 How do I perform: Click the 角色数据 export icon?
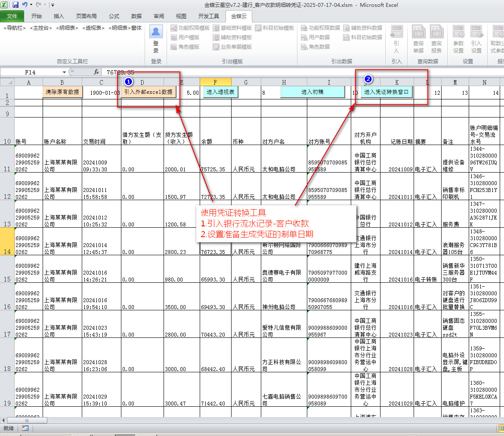(304, 47)
